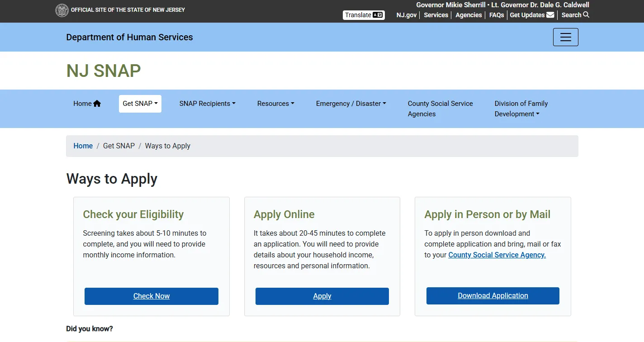
Task: Click the Home breadcrumb link
Action: (83, 146)
